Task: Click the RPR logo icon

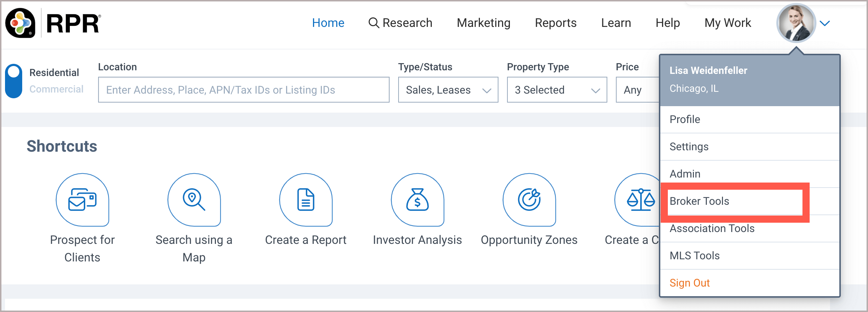Action: click(x=20, y=23)
